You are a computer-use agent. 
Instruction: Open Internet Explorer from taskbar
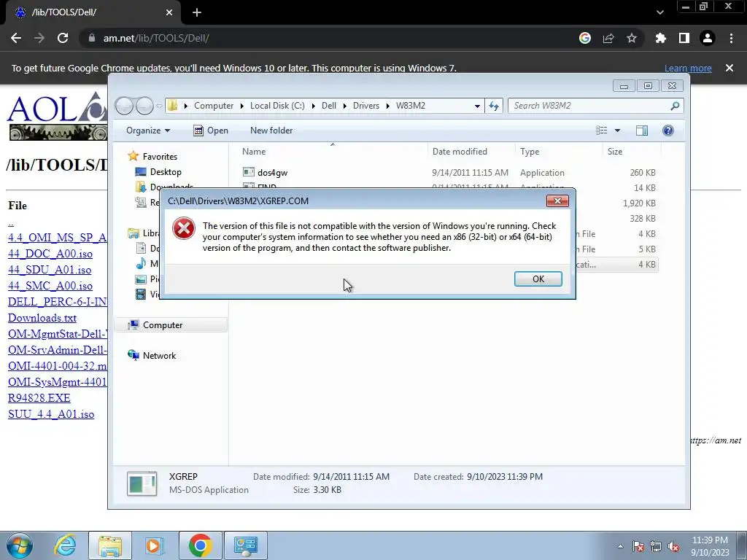coord(65,545)
